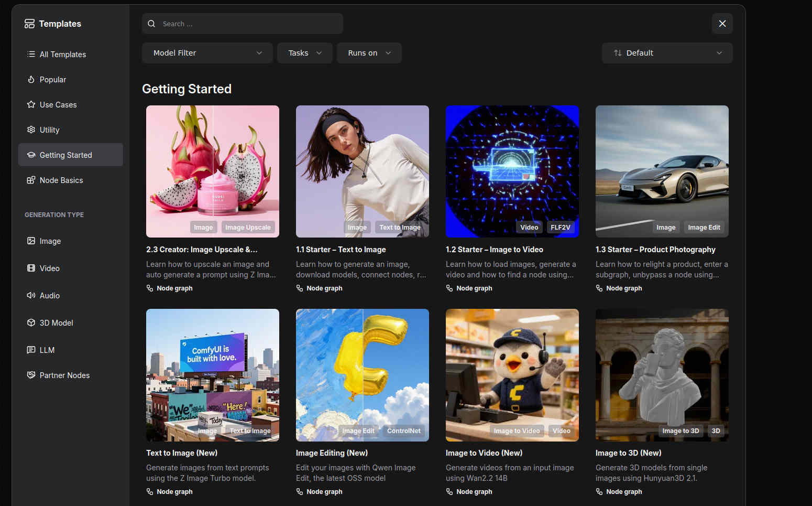
Task: Click the Use Cases star icon
Action: click(31, 105)
